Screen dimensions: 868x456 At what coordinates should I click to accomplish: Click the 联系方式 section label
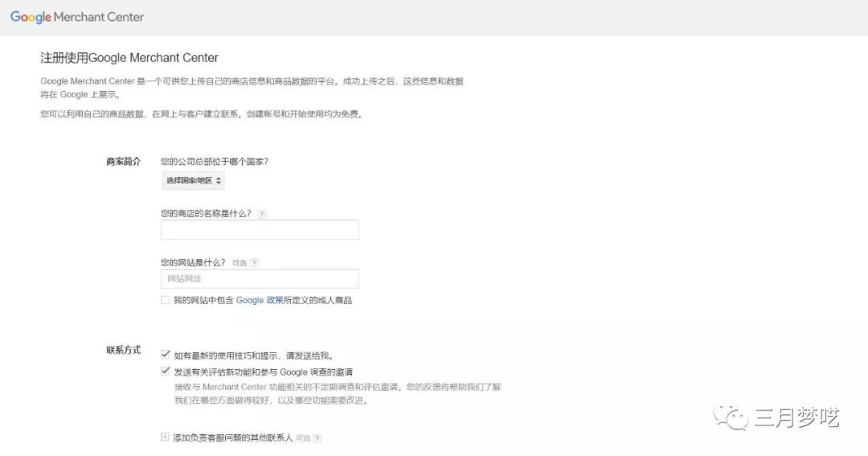click(x=124, y=350)
